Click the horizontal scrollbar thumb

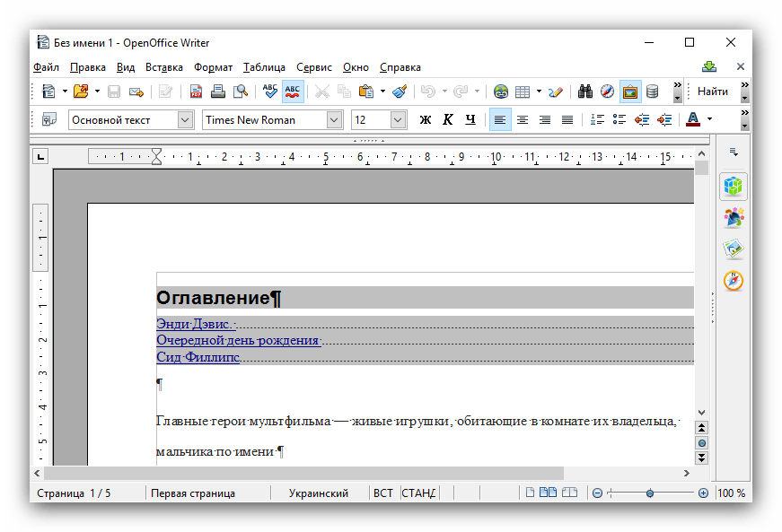point(305,473)
